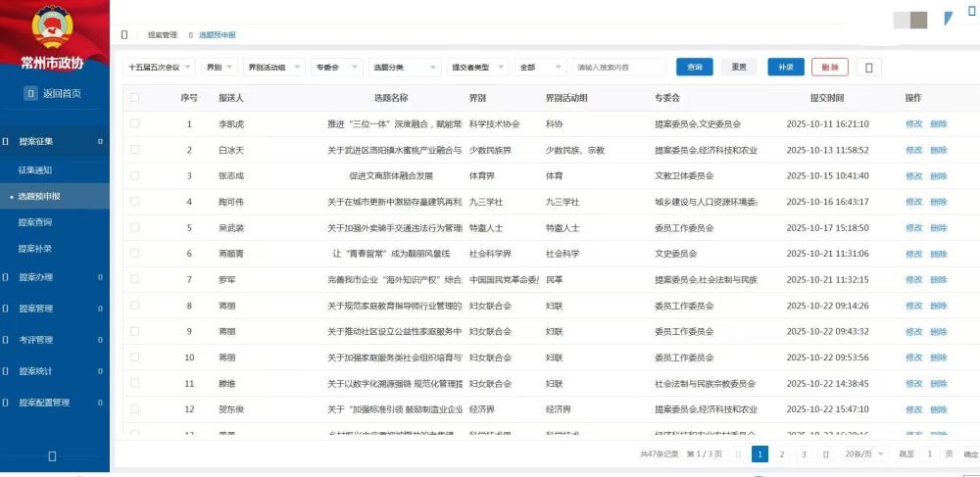Click the sidebar collapse icon beside the breadcrumb
This screenshot has width=980, height=477.
coord(124,34)
